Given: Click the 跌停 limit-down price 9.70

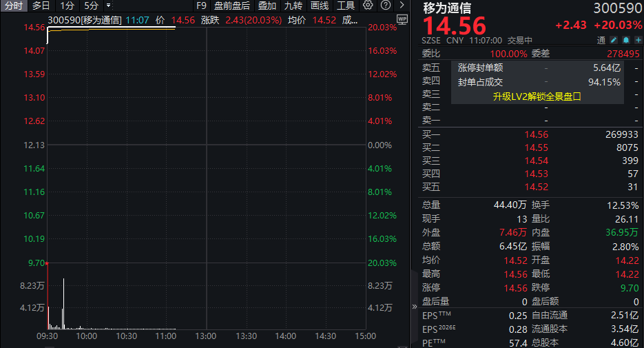Looking at the screenshot, I should tap(630, 288).
